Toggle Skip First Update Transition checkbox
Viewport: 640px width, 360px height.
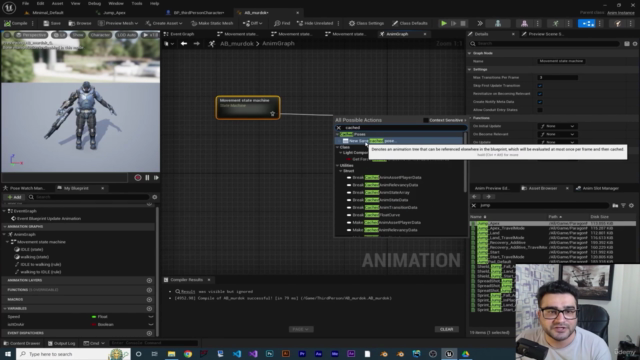[540, 86]
